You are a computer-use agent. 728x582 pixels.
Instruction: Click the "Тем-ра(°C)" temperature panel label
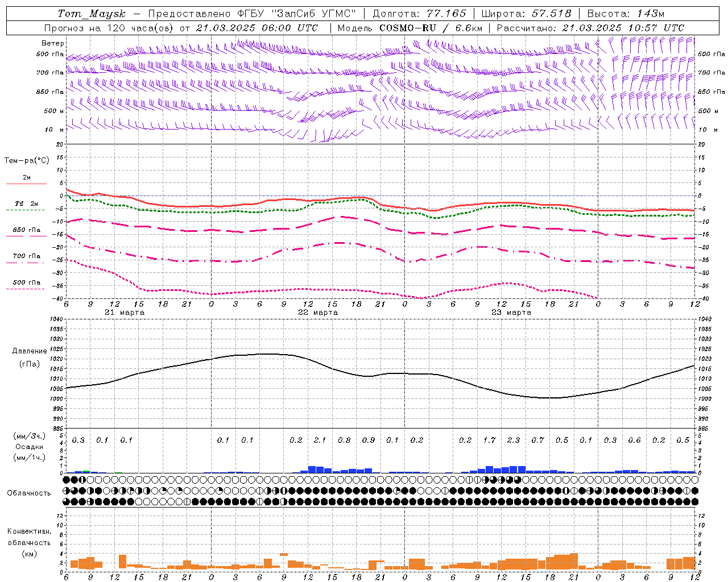pos(27,161)
